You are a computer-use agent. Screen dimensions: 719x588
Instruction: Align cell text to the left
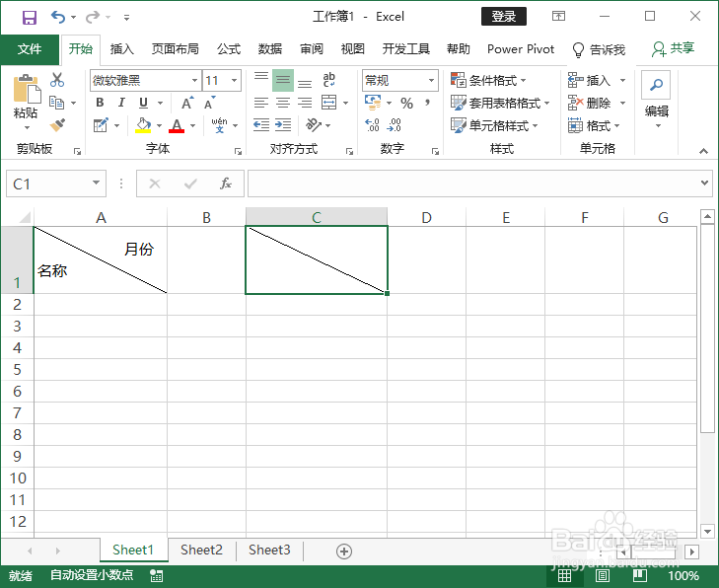point(261,103)
